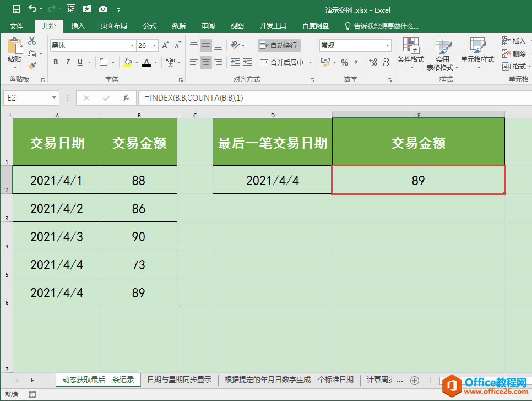Toggle italic formatting

point(68,62)
